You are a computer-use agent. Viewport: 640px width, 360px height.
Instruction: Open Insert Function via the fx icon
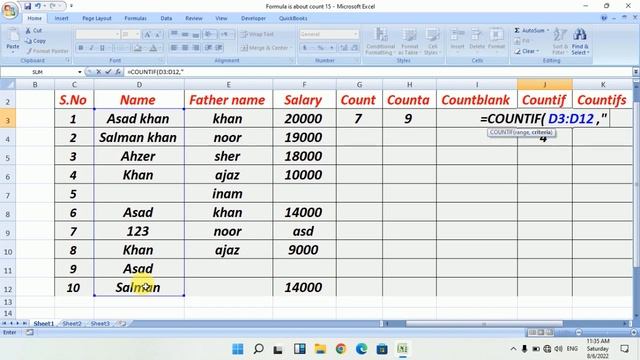pos(118,72)
